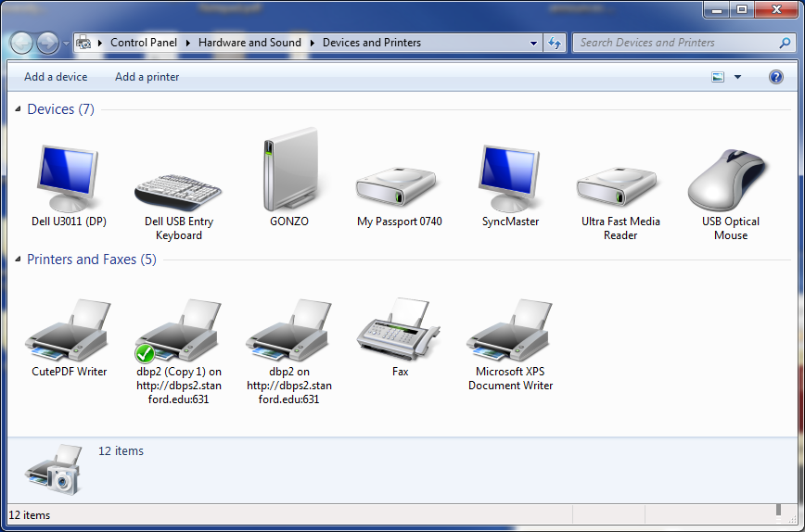
Task: Select the Dell USB Entry Keyboard icon
Action: pyautogui.click(x=178, y=193)
